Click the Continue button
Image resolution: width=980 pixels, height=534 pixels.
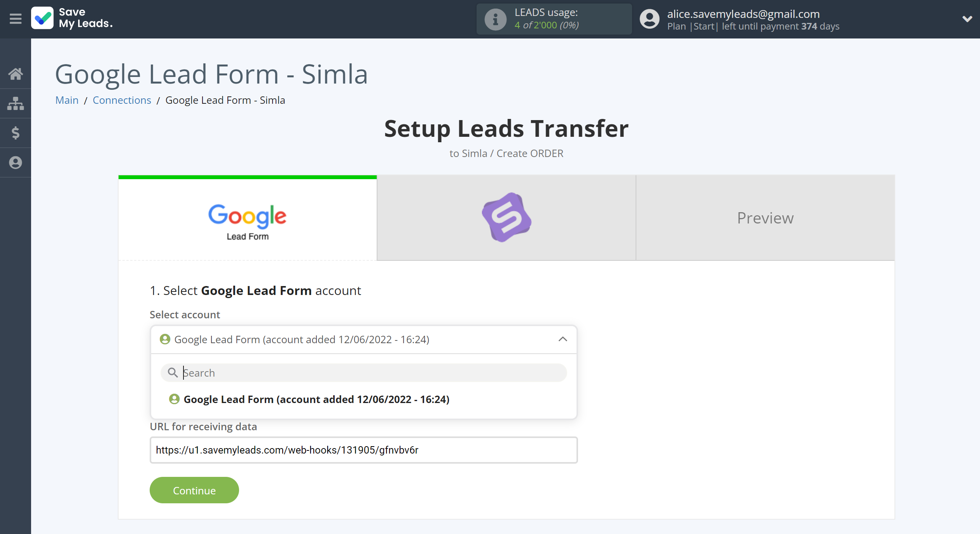194,490
